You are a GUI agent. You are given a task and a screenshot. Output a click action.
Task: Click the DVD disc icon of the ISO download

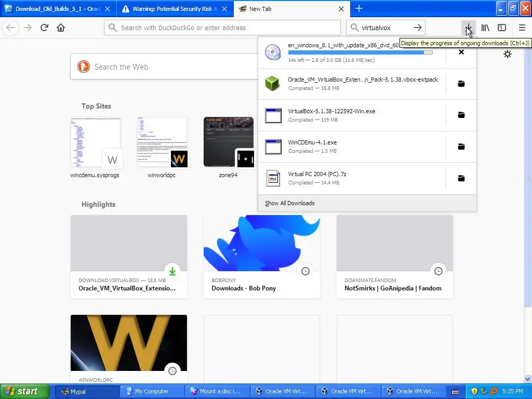tap(273, 52)
